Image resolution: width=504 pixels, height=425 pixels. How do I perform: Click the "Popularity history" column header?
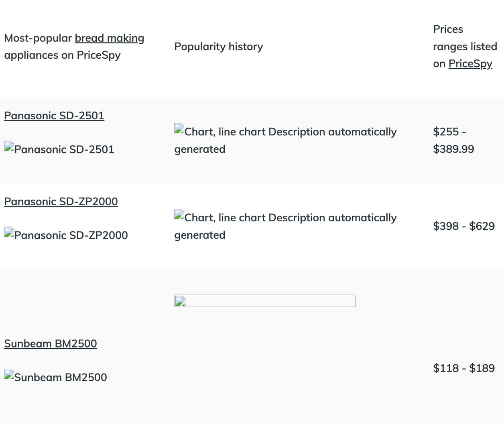[219, 47]
